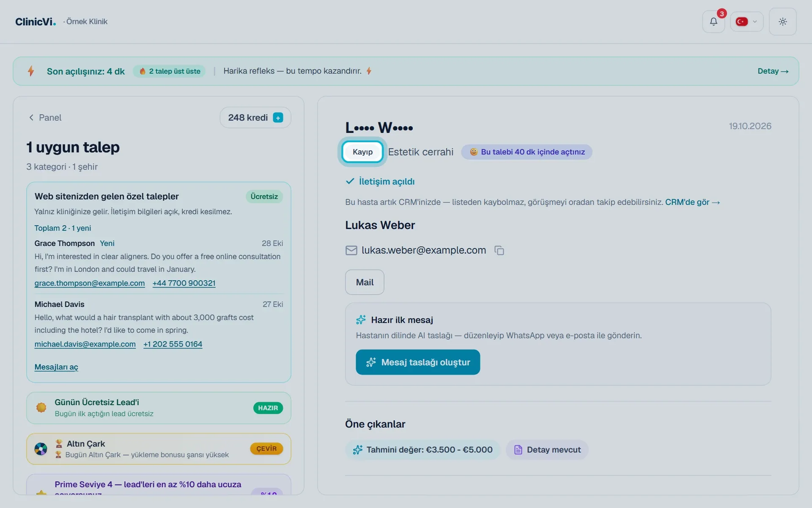This screenshot has width=812, height=508.
Task: Click Mesaj taslağı oluştur button
Action: (x=418, y=362)
